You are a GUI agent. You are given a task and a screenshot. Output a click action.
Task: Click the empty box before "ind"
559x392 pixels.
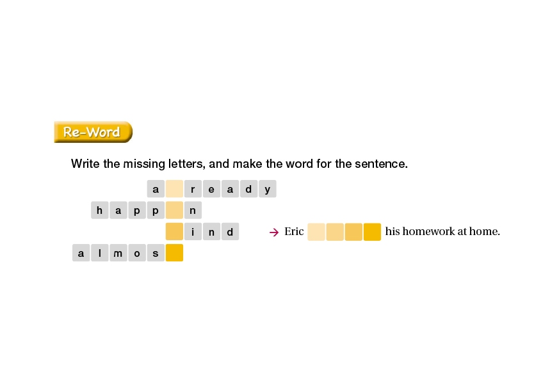[x=174, y=232]
